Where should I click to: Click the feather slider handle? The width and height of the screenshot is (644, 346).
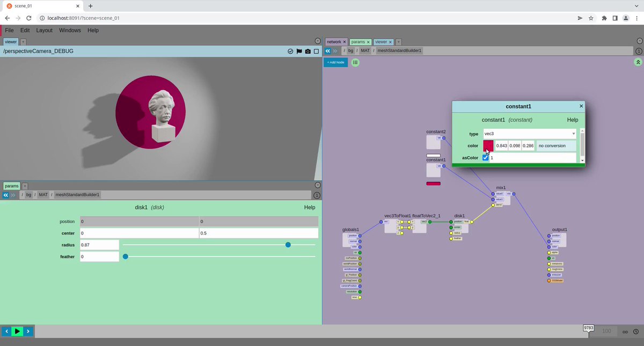tap(126, 256)
